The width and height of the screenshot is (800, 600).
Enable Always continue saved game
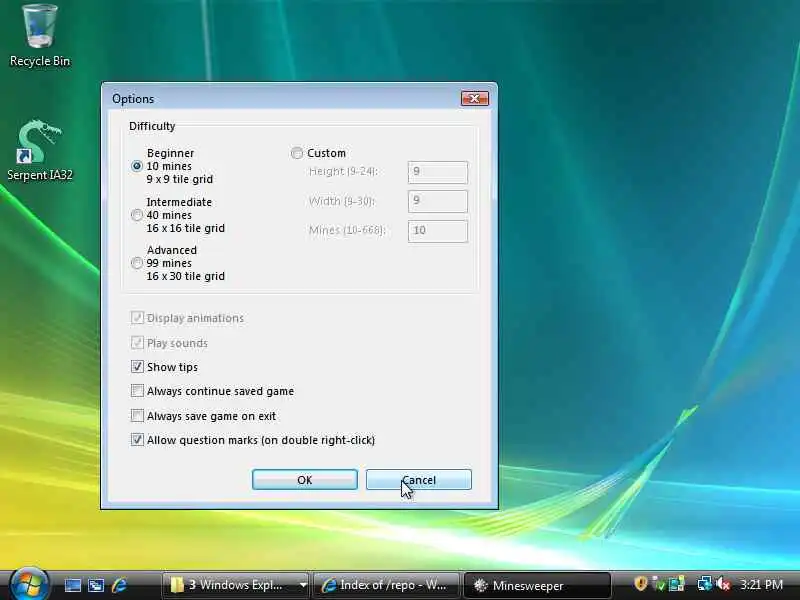pos(137,391)
